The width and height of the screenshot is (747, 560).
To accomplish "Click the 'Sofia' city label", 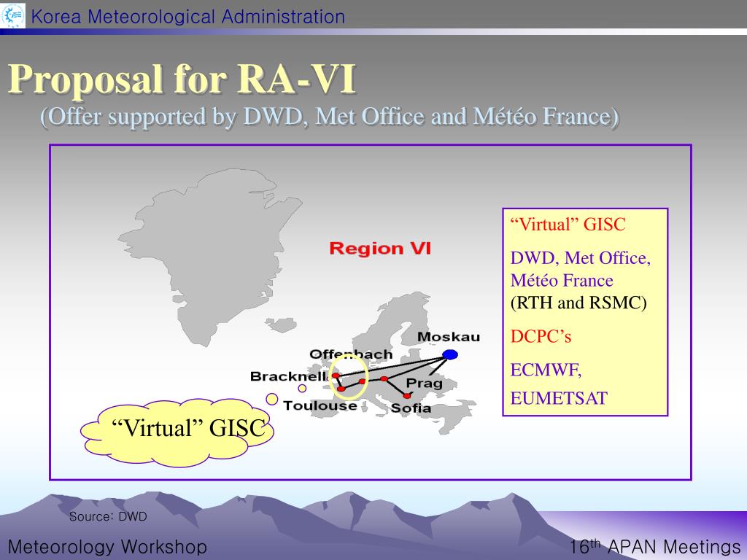I will pyautogui.click(x=411, y=408).
